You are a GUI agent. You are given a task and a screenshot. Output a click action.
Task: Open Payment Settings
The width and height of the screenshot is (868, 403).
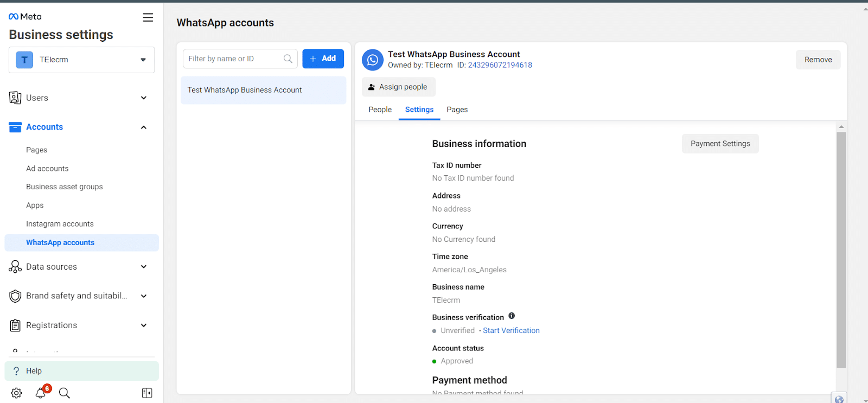[720, 144]
